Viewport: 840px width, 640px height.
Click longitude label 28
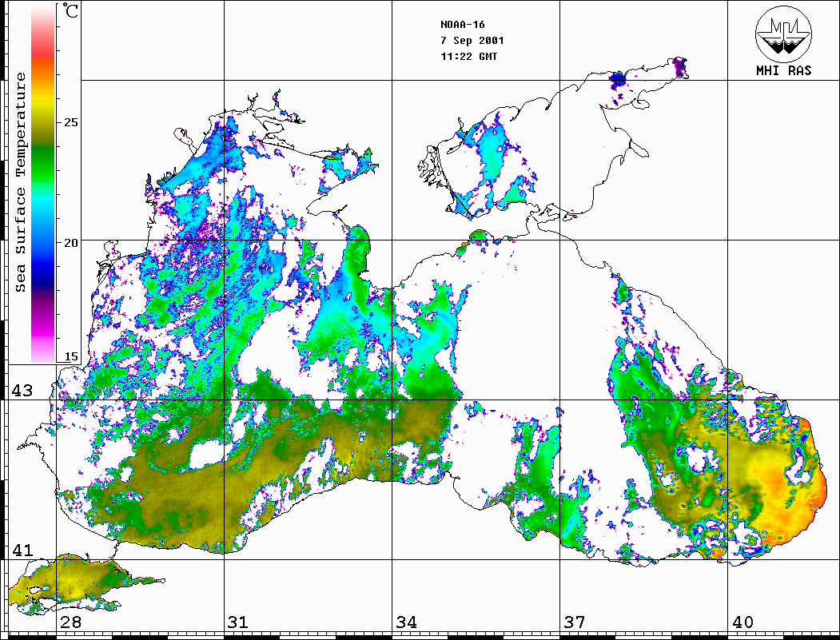[70, 622]
